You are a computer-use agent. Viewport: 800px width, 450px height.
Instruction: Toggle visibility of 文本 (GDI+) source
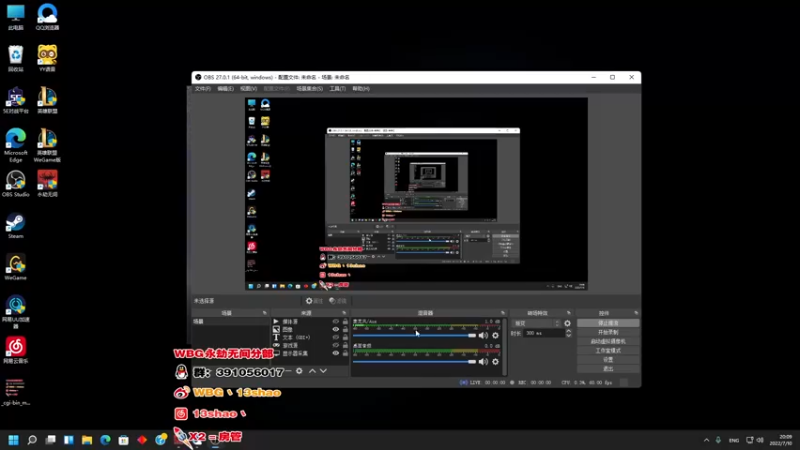pyautogui.click(x=336, y=337)
